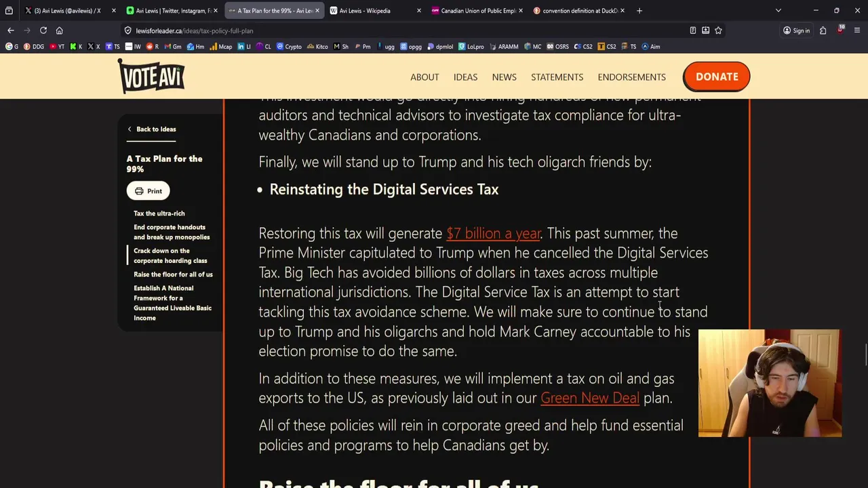Open the Kick K bookmark
The image size is (868, 488).
coord(76,47)
